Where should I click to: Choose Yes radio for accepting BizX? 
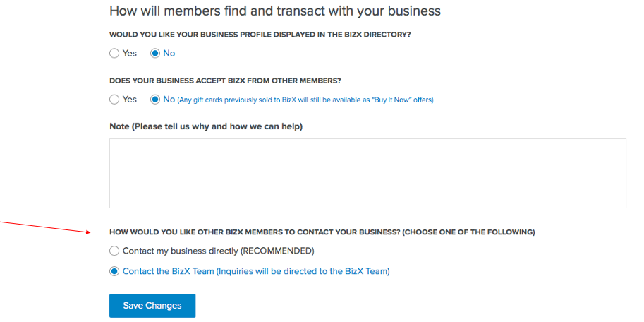tap(114, 100)
